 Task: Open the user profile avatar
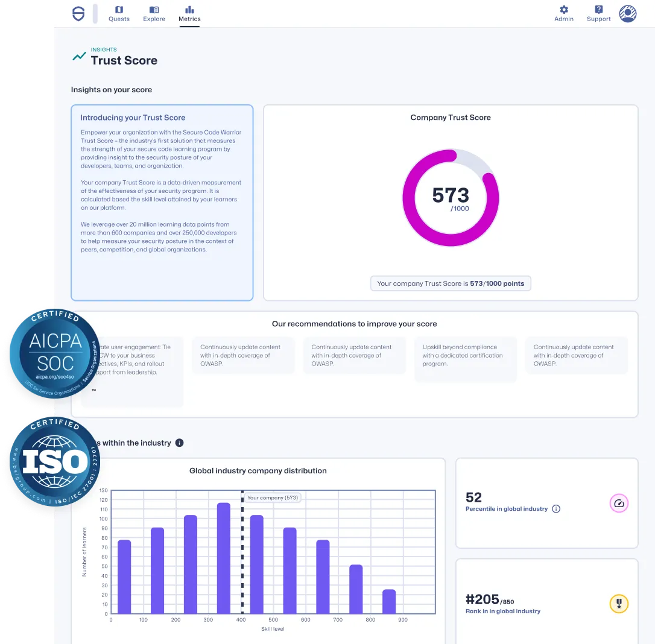pyautogui.click(x=628, y=14)
